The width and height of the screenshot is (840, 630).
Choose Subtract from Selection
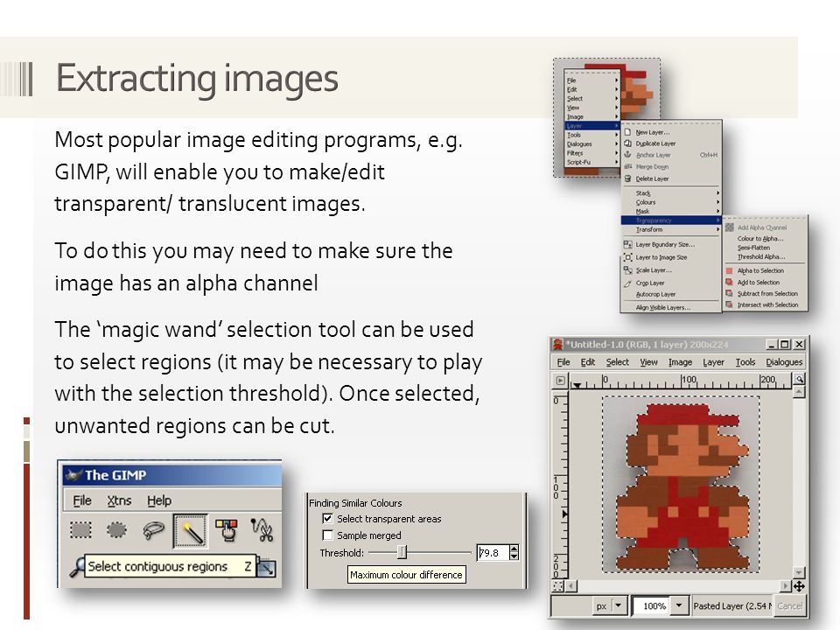tap(767, 294)
